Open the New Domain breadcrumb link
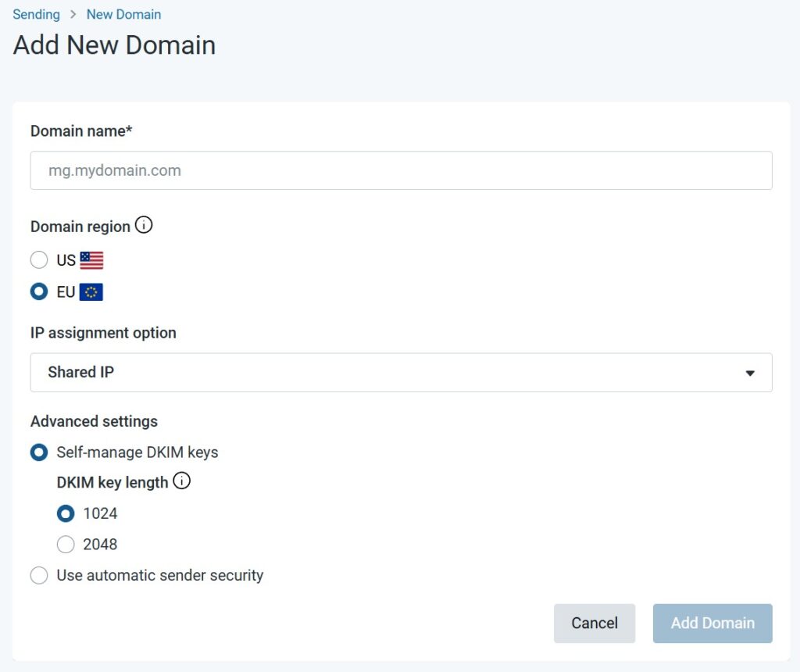The height and width of the screenshot is (672, 800). [123, 14]
